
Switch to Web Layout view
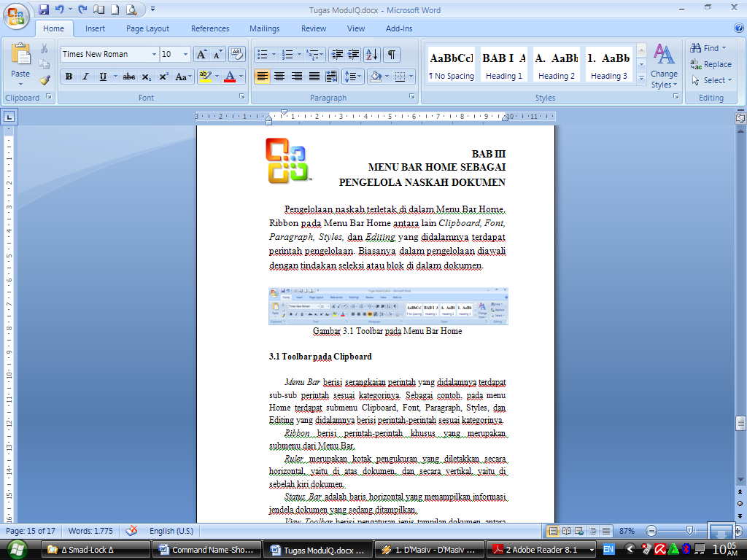click(x=579, y=531)
